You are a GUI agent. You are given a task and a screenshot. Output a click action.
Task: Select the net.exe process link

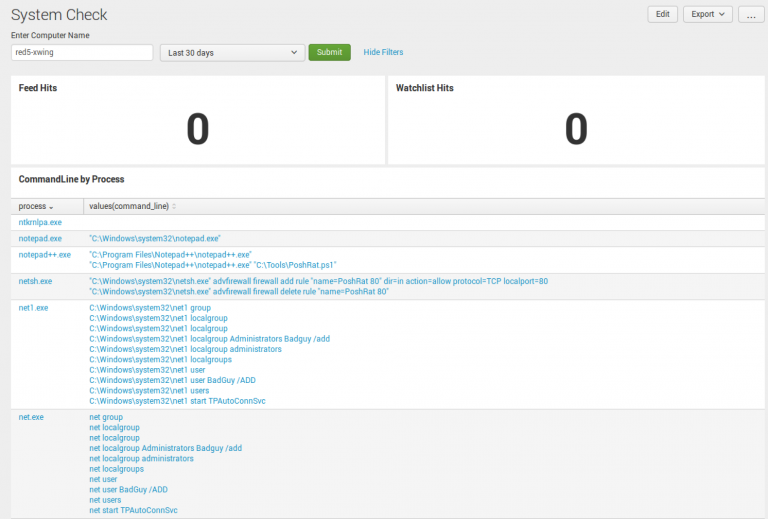pos(31,417)
